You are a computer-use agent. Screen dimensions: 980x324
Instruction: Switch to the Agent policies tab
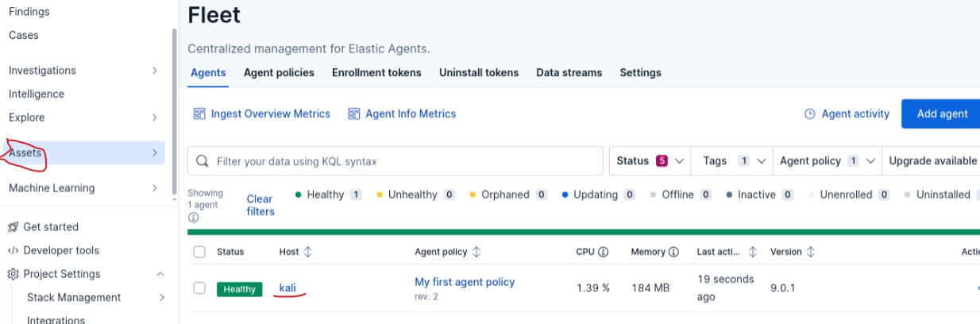[x=279, y=72]
